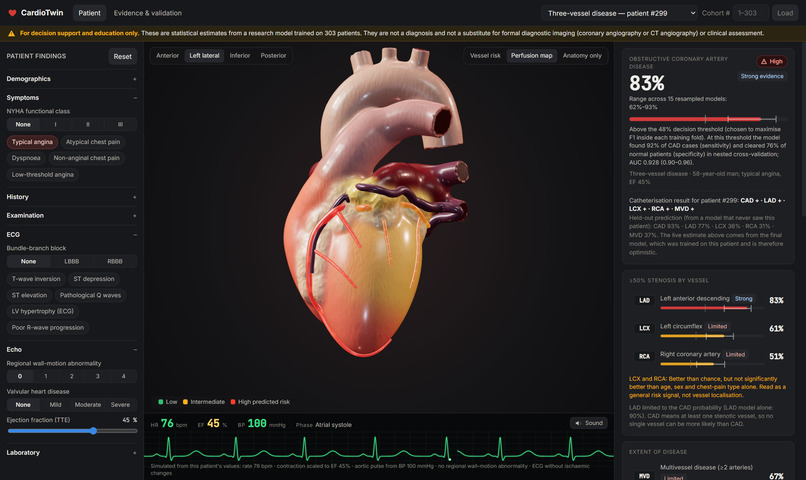Viewport: 806px width, 480px height.
Task: Collapse the Symptoms section
Action: [71, 98]
